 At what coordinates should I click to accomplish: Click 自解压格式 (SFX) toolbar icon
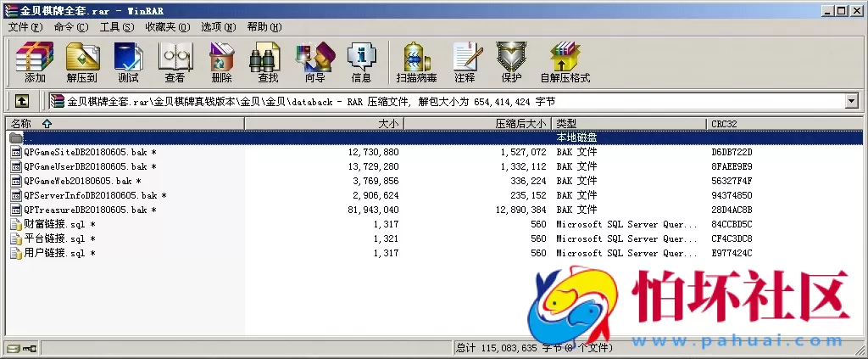point(565,62)
